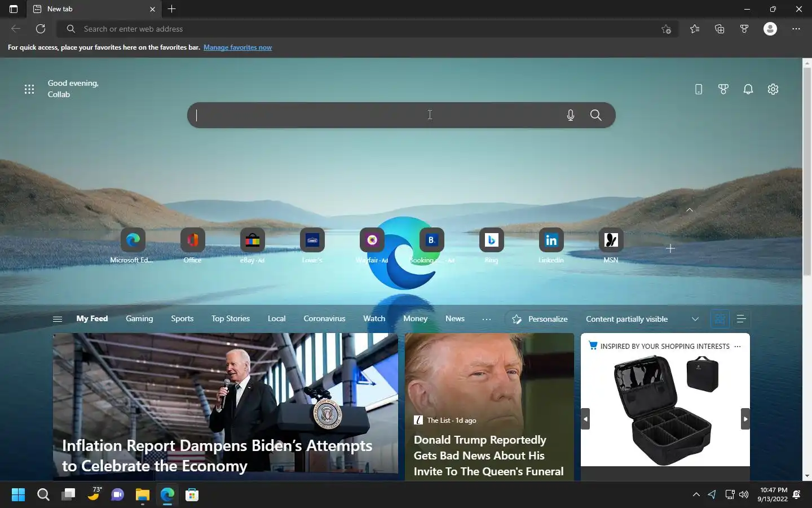
Task: Open the Coronavirus tab
Action: [324, 318]
